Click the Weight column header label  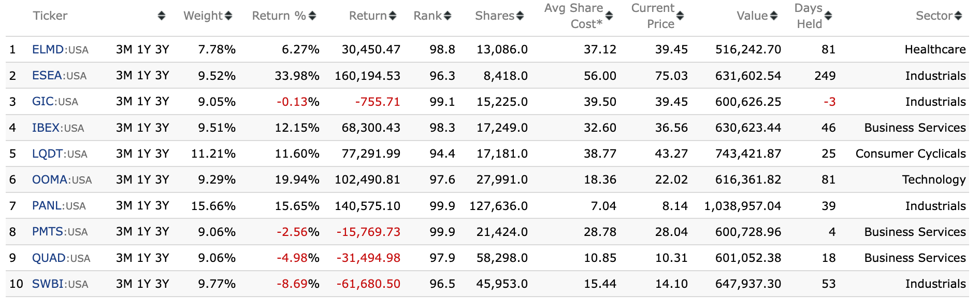pyautogui.click(x=203, y=16)
